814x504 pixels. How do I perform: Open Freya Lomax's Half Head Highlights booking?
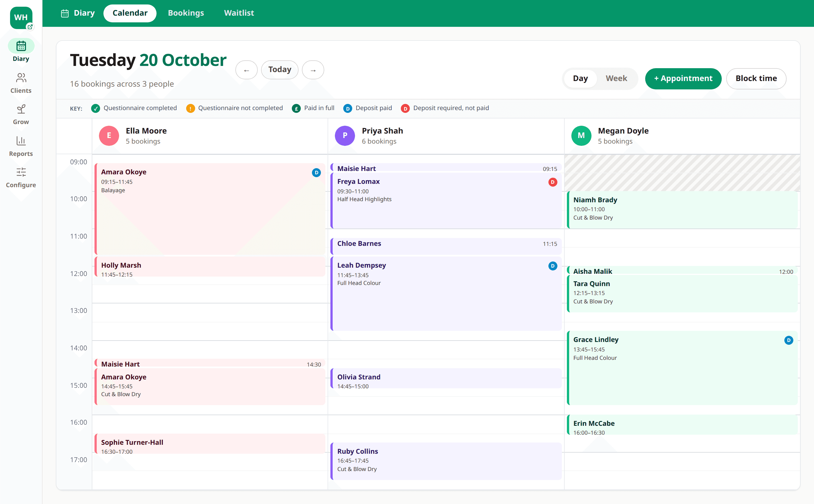pos(446,201)
